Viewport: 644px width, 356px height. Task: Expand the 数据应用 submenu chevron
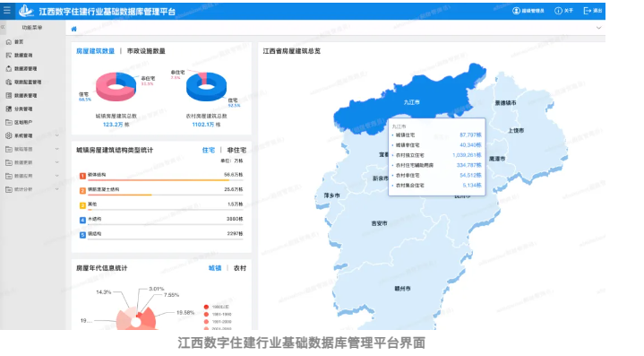pos(57,176)
